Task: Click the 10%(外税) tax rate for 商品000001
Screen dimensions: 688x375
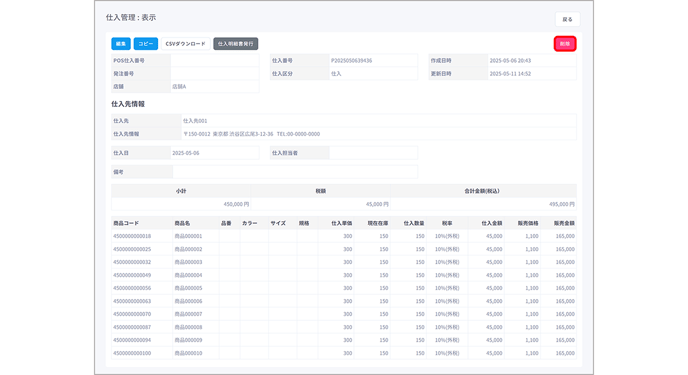Action: pyautogui.click(x=447, y=236)
